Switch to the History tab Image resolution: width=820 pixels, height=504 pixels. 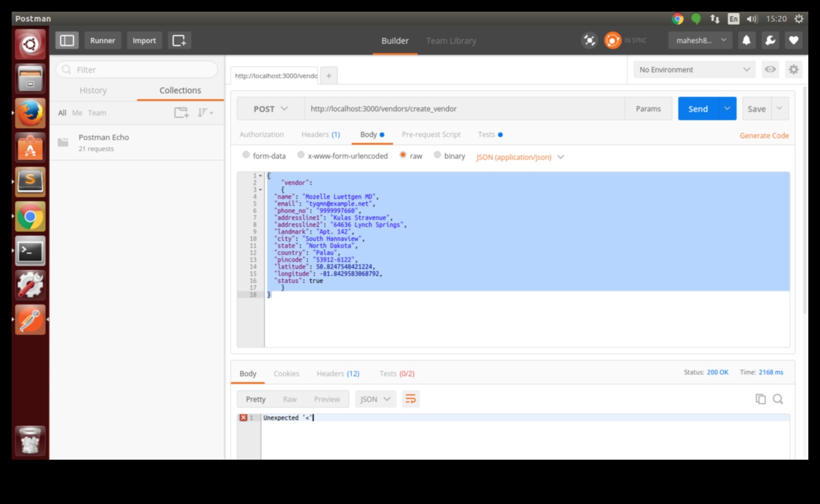pyautogui.click(x=93, y=90)
